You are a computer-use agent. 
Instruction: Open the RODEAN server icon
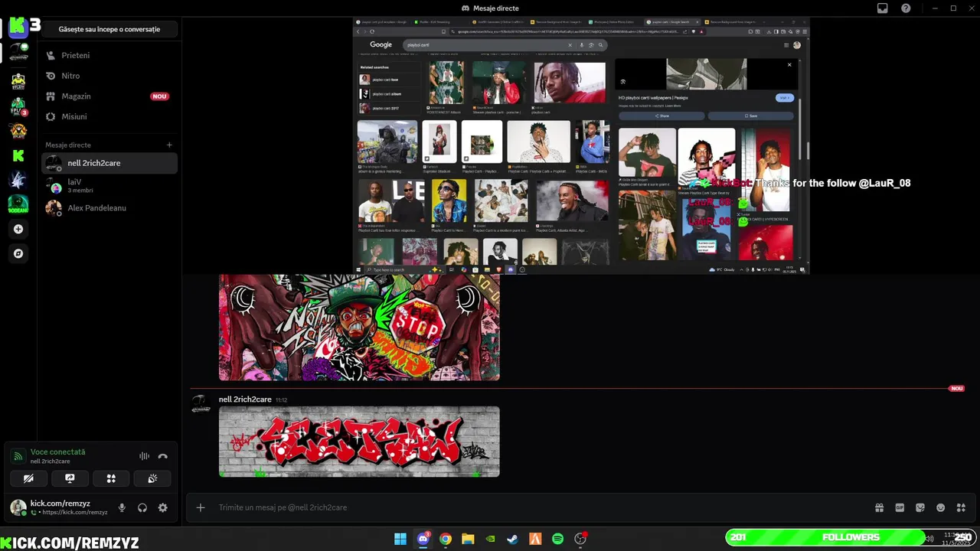(x=18, y=204)
